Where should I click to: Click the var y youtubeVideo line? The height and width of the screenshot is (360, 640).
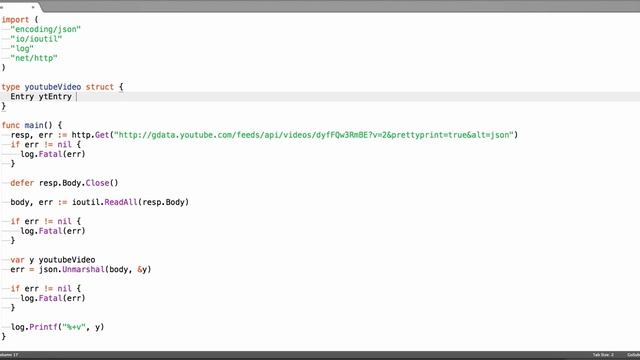pyautogui.click(x=53, y=260)
